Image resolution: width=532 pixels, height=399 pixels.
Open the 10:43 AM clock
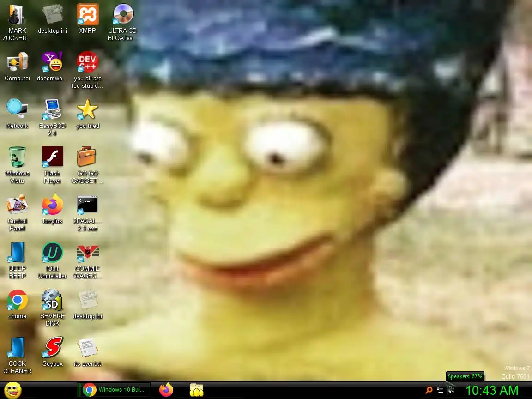492,390
